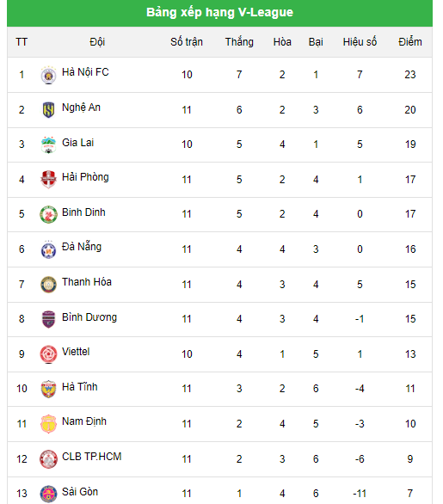Select the Gia Lai club emblem
Image resolution: width=443 pixels, height=504 pixels.
click(48, 145)
